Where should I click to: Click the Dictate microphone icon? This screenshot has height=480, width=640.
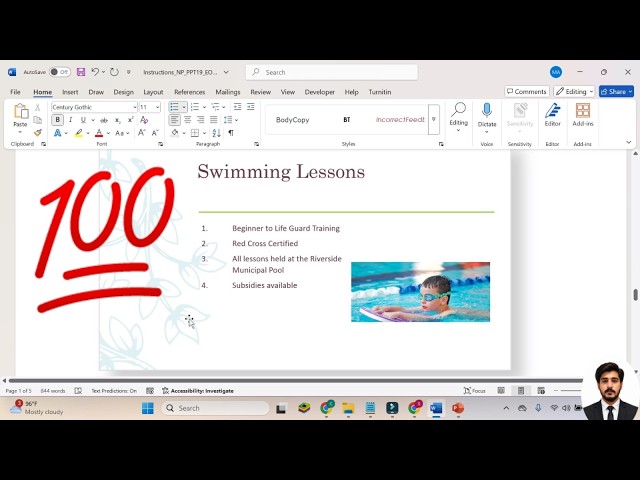tap(487, 110)
